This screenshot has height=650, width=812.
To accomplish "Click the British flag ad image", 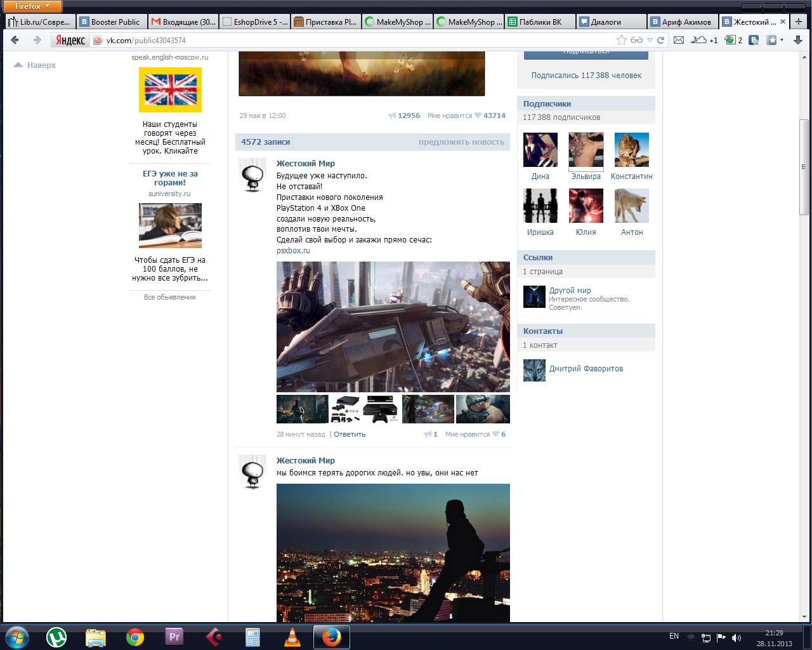I will coord(170,90).
